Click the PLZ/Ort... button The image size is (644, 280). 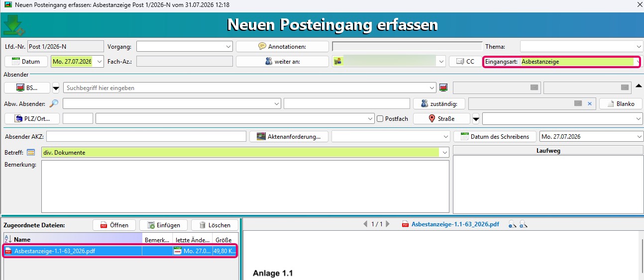tap(32, 119)
